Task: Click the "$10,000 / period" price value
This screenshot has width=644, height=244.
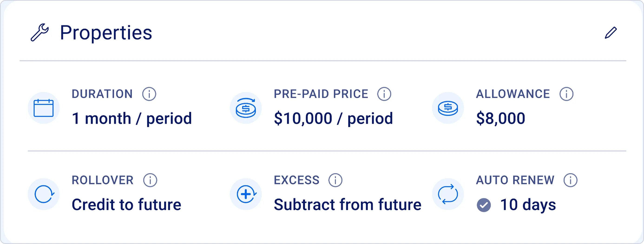Action: click(x=333, y=118)
